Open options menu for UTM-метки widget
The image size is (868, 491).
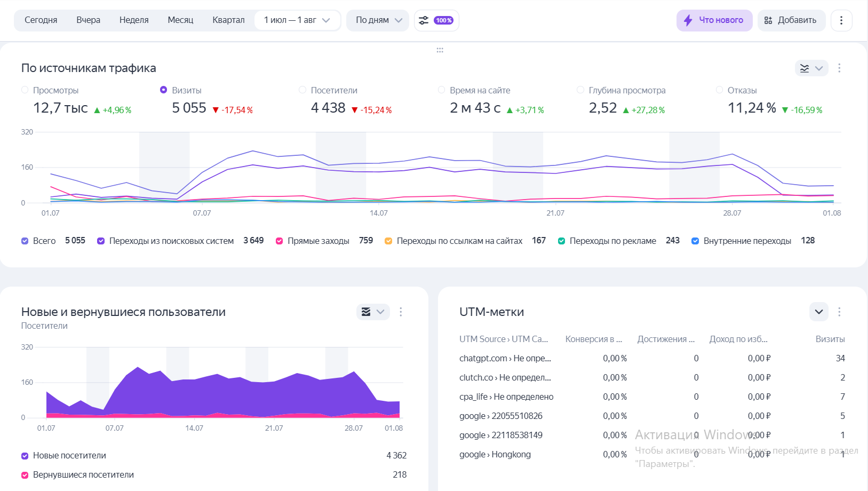(x=839, y=312)
